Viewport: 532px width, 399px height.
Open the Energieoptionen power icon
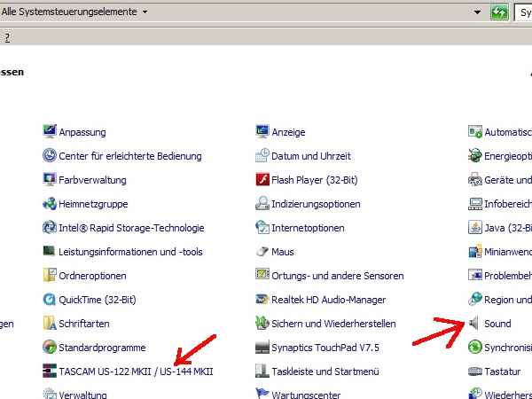(x=475, y=156)
